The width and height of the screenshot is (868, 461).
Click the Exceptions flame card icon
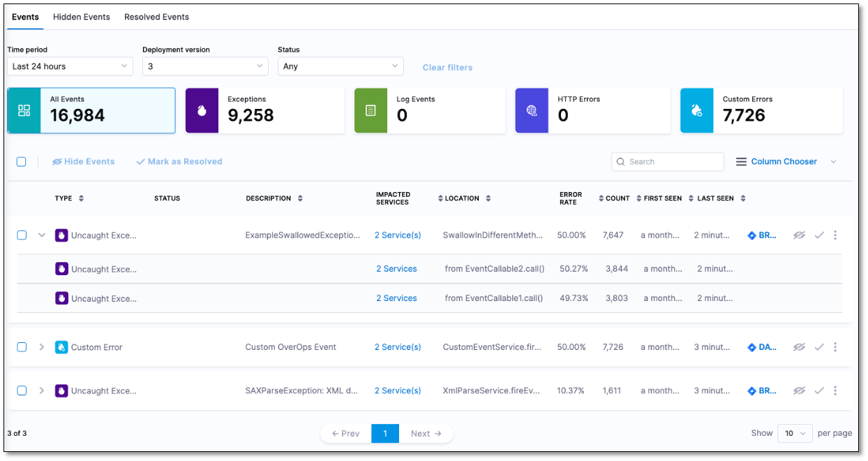(x=202, y=110)
